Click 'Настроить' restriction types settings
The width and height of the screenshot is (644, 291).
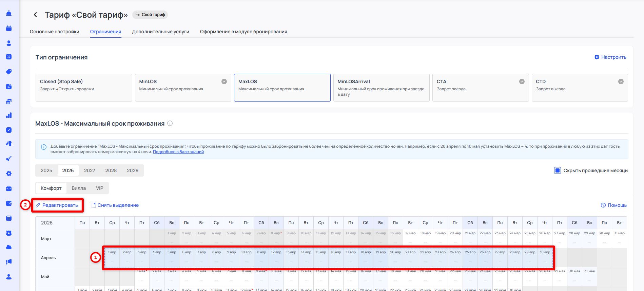610,57
